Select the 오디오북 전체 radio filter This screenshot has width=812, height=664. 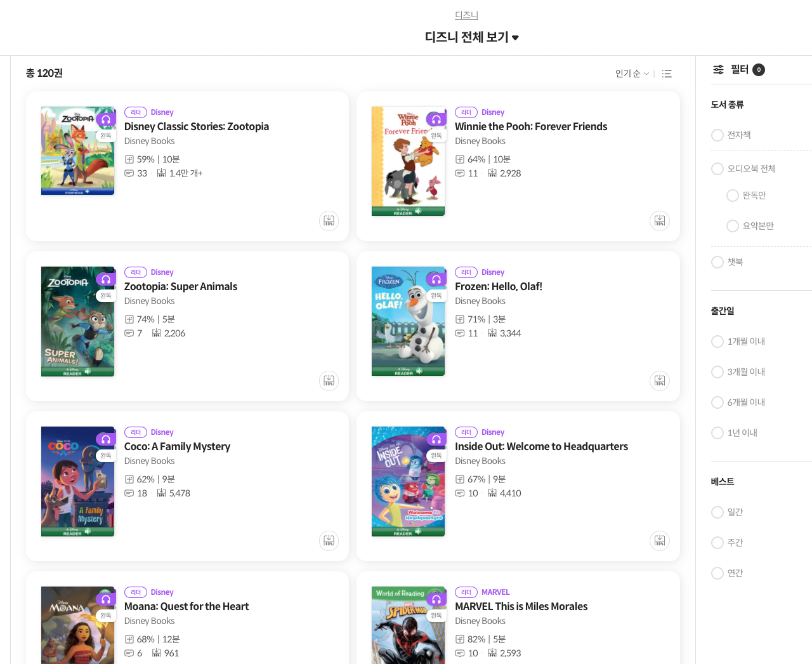[717, 169]
